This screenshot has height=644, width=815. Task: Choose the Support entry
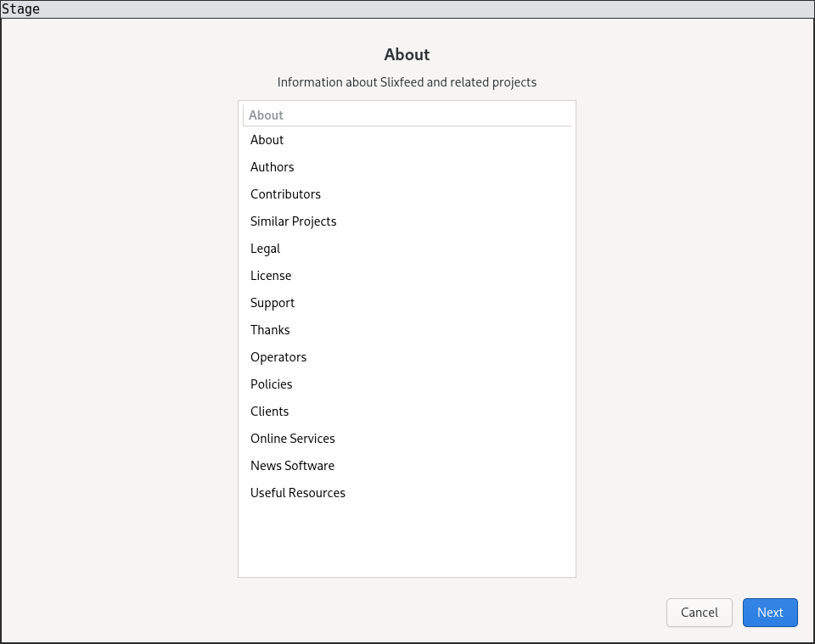(273, 303)
